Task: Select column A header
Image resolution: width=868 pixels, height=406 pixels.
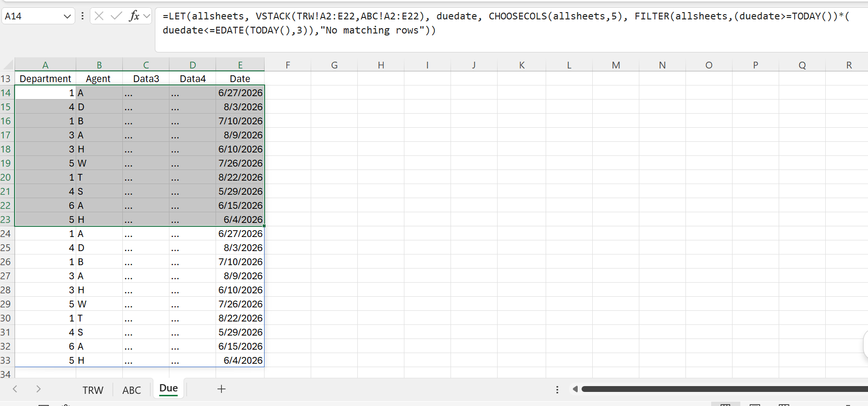Action: tap(45, 65)
